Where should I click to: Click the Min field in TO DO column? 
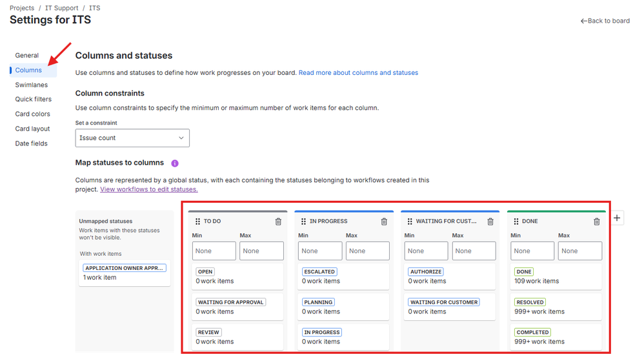[214, 251]
